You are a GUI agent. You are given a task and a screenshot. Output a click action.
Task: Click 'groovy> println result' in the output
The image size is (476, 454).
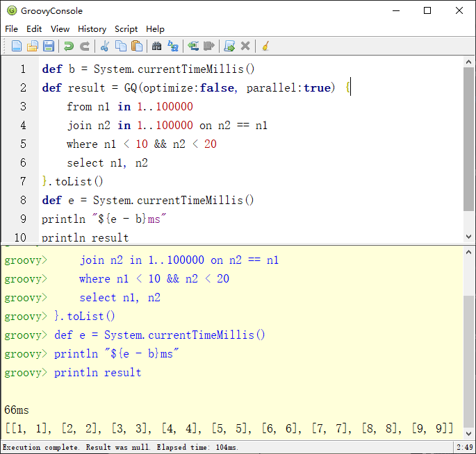click(x=73, y=372)
